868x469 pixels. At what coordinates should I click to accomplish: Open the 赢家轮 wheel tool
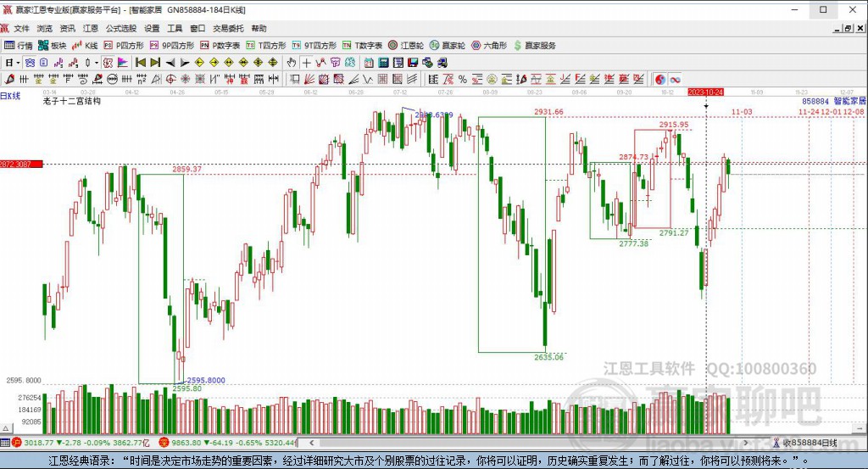pyautogui.click(x=448, y=46)
